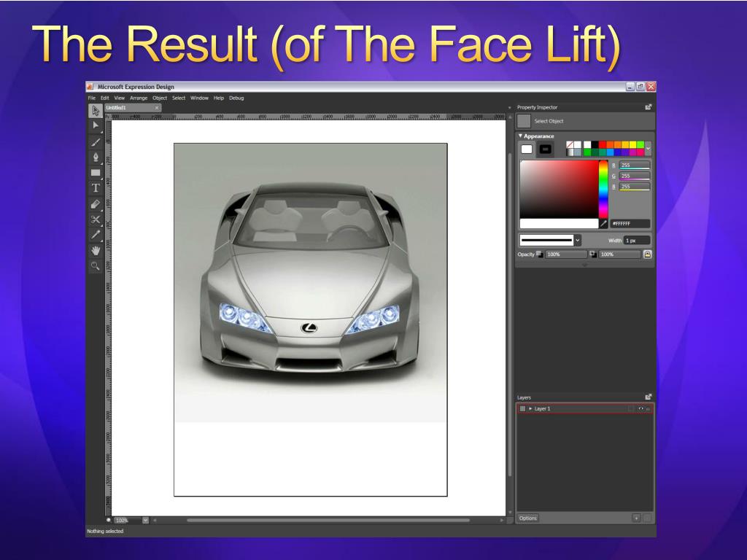
Task: Choose the yellow color swatch
Action: pos(633,145)
